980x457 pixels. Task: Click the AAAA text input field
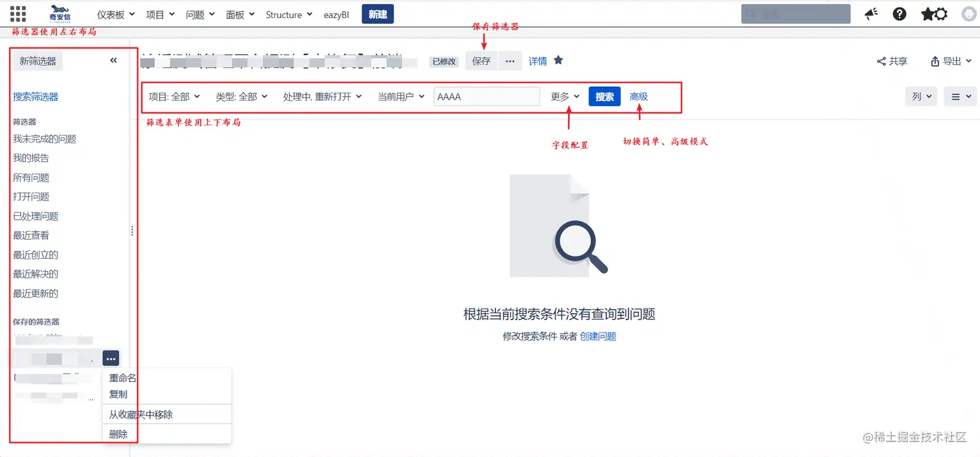pos(486,95)
